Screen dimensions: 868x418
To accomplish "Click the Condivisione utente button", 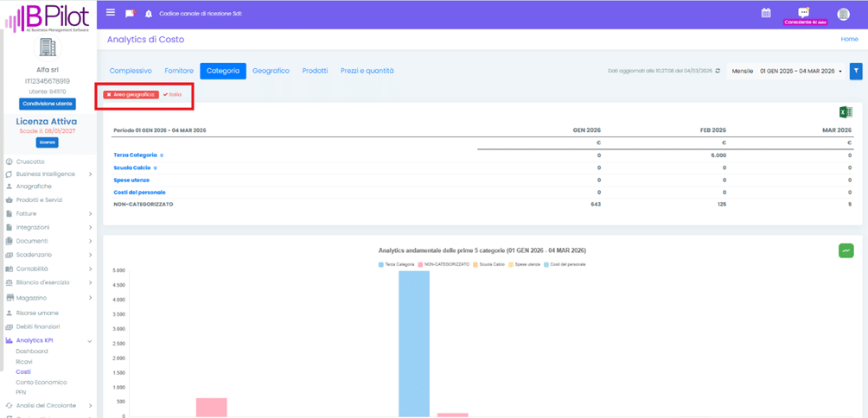I will point(48,104).
